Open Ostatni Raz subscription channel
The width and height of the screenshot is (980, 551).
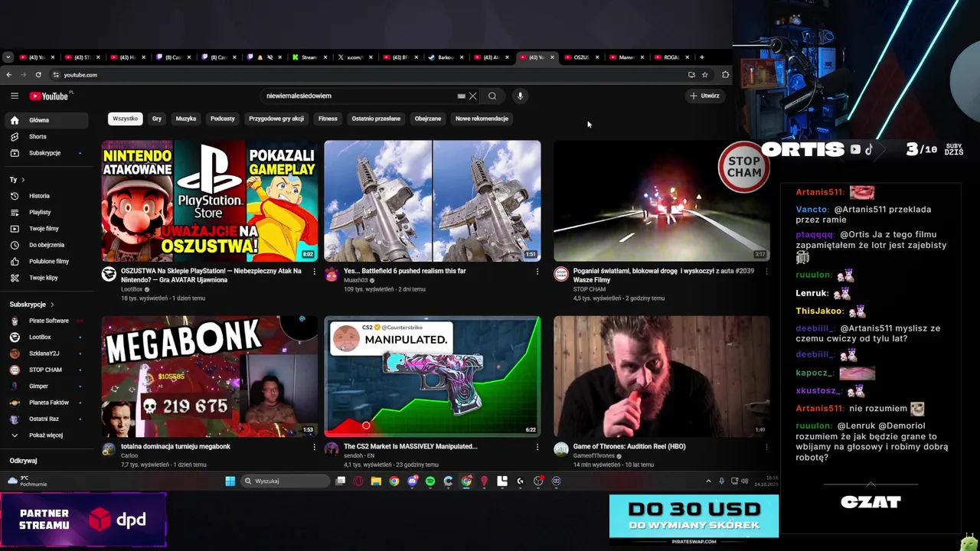(x=46, y=419)
